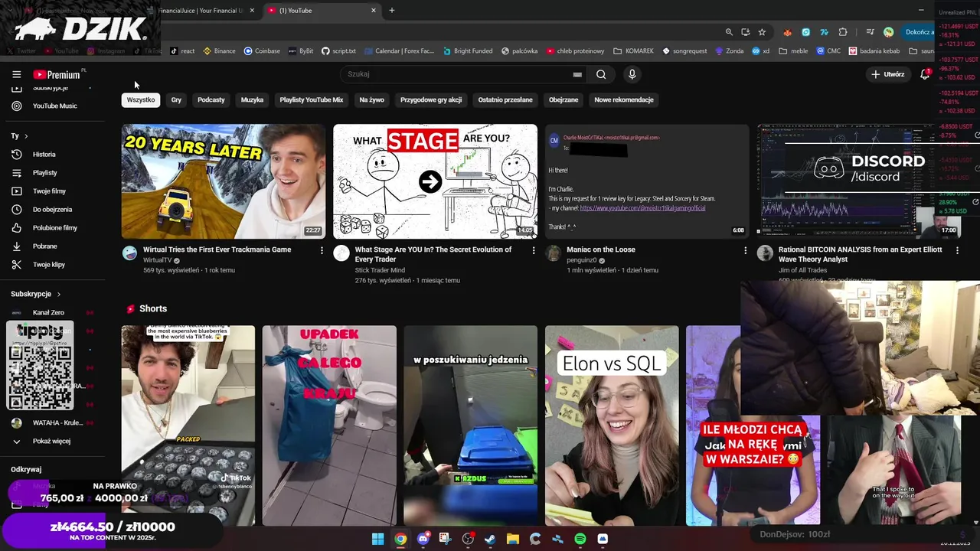This screenshot has height=551, width=980.
Task: Open the Maniac on the Loose thumbnail
Action: click(647, 181)
